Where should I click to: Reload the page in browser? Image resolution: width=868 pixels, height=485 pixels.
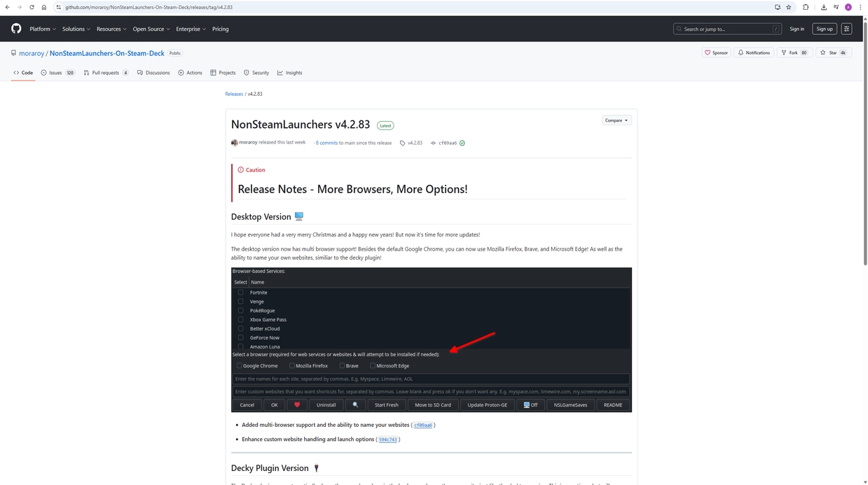click(x=32, y=7)
